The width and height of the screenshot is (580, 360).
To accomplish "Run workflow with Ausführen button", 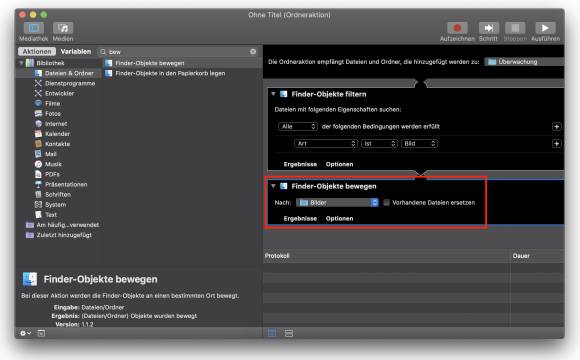I will click(x=545, y=28).
